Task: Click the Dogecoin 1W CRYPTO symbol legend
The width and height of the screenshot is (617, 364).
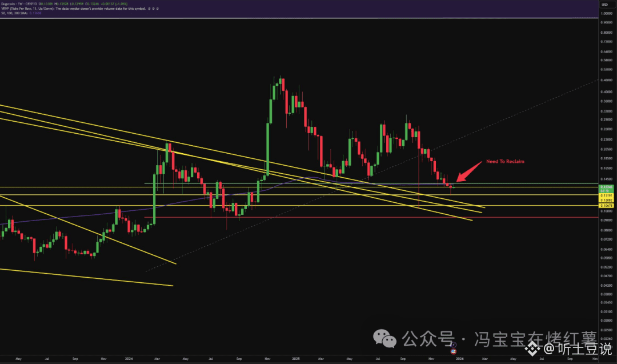Action: 19,3
